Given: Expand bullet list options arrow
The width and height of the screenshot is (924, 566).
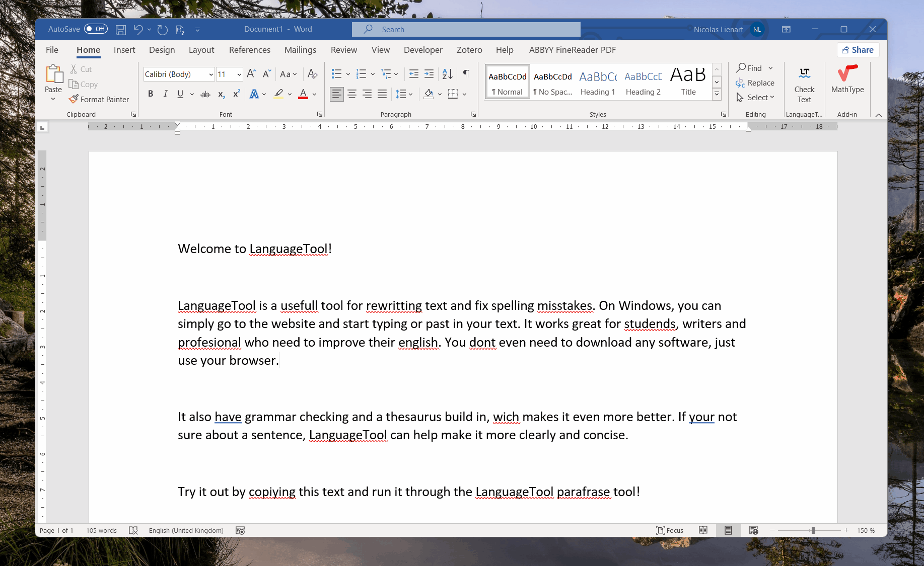Looking at the screenshot, I should [348, 74].
